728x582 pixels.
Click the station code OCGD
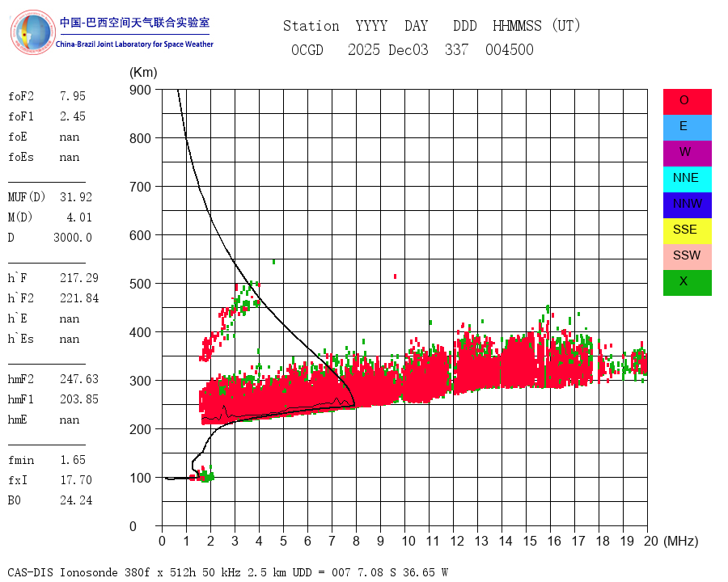[x=307, y=49]
